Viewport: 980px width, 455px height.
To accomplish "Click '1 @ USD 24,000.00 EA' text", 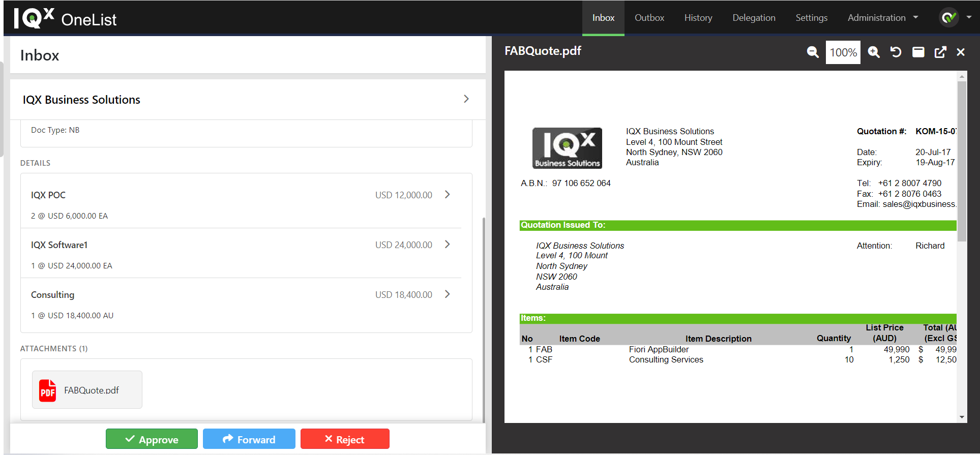I will pyautogui.click(x=72, y=266).
